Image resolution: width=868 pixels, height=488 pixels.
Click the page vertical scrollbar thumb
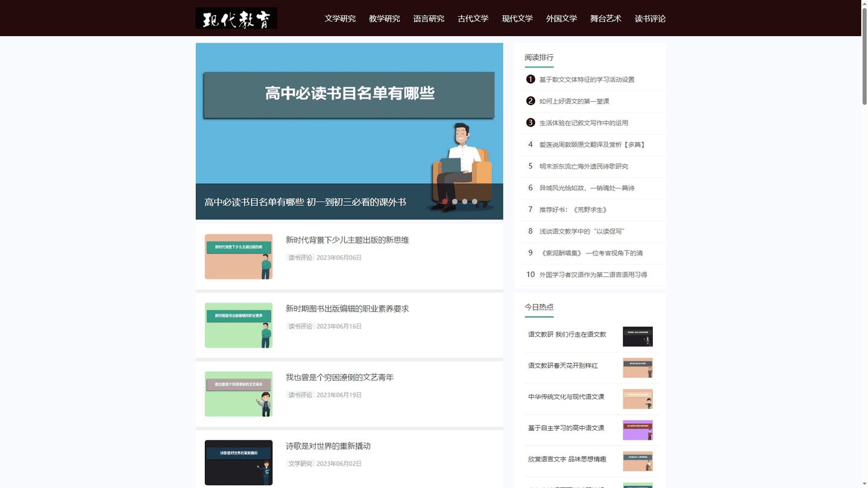(x=864, y=57)
